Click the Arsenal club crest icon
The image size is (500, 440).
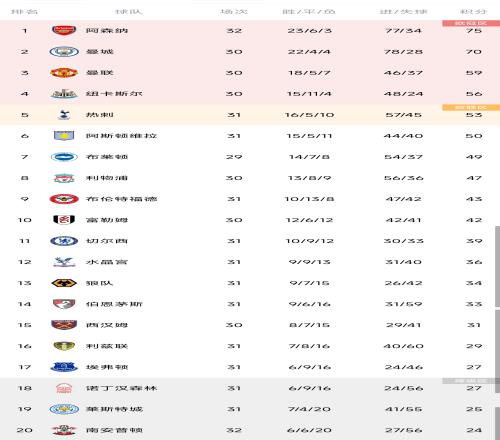coord(64,30)
